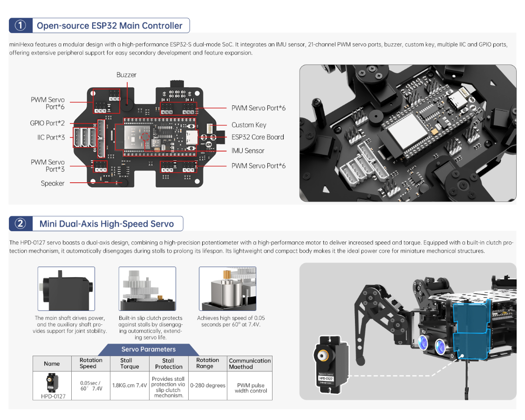Open the high-speed motor thumbnail
This screenshot has width=525, height=420.
pyautogui.click(x=227, y=289)
